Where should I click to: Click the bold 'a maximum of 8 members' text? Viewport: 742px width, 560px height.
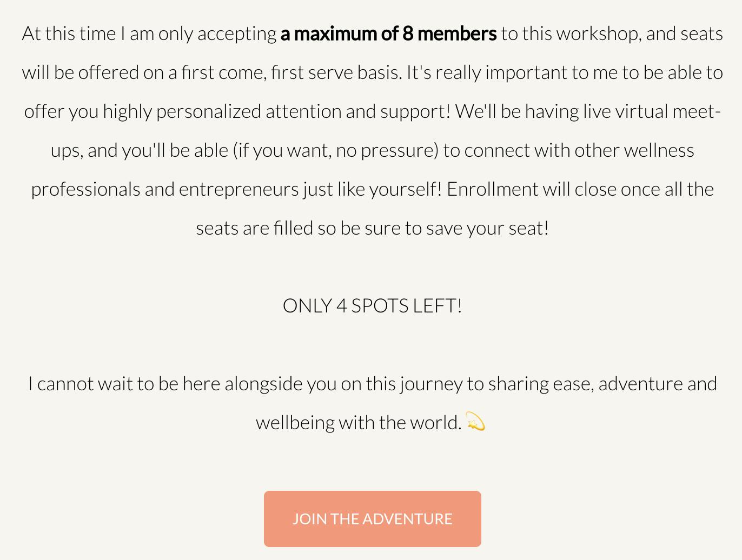[x=388, y=34]
